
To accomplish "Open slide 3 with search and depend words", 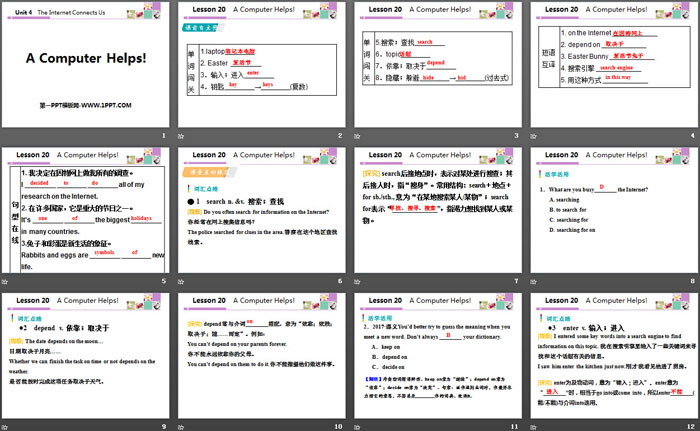I will (437, 64).
